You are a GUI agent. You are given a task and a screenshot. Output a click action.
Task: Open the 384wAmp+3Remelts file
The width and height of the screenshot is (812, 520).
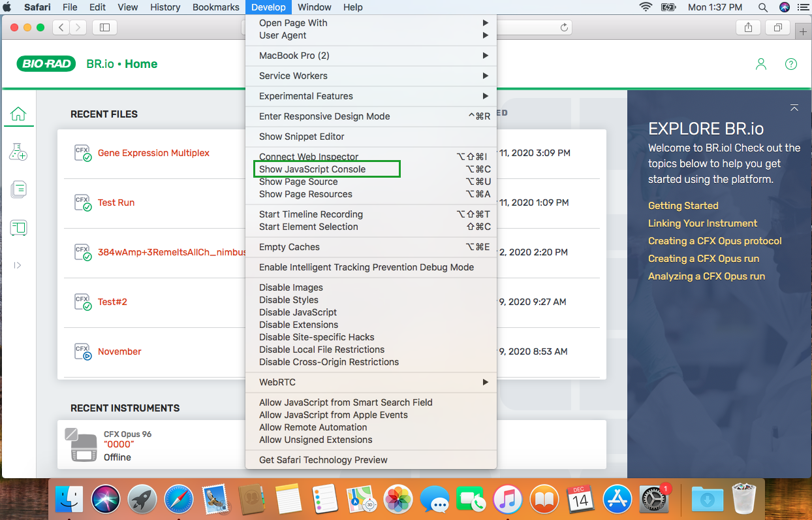172,252
